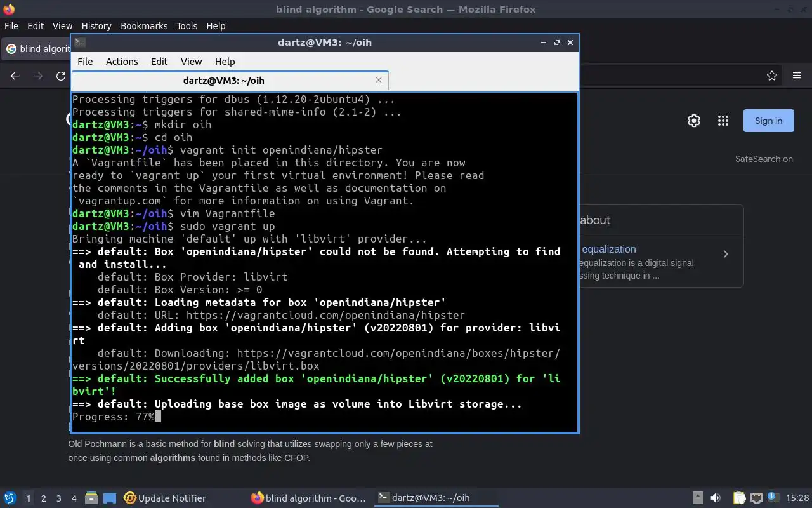This screenshot has height=508, width=812.
Task: Open Firefox Edit menu
Action: pyautogui.click(x=36, y=26)
